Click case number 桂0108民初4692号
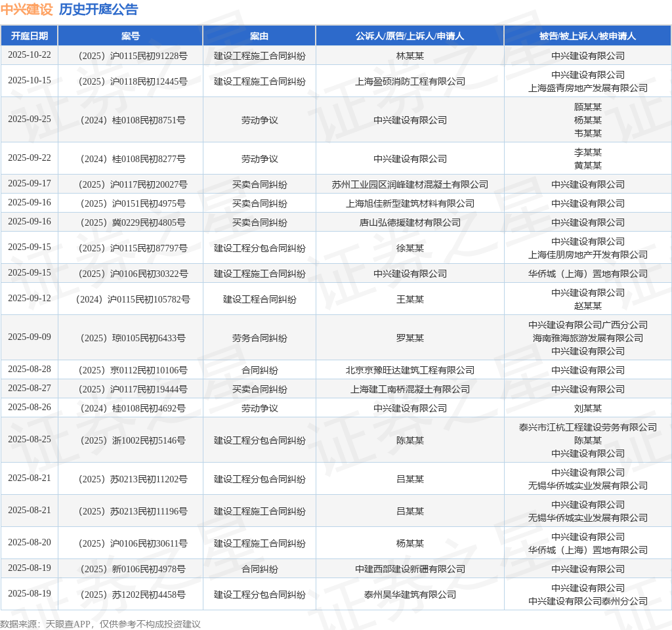 (x=148, y=408)
